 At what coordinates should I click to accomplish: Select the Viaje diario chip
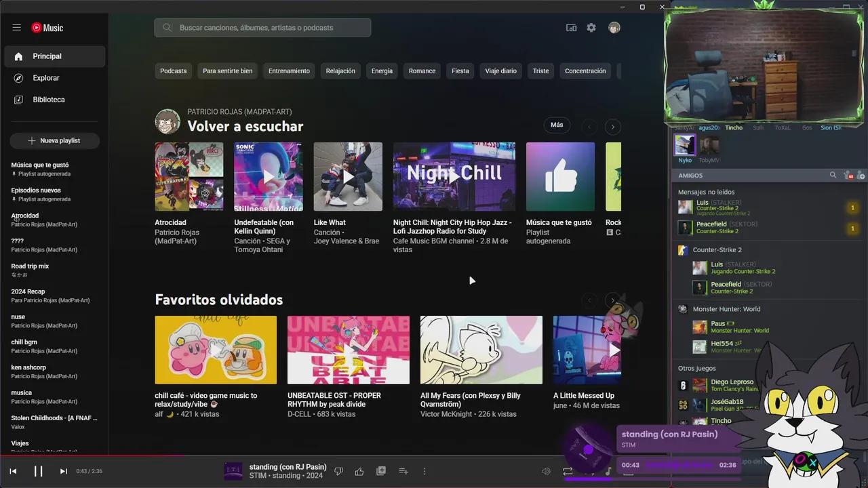click(x=500, y=71)
